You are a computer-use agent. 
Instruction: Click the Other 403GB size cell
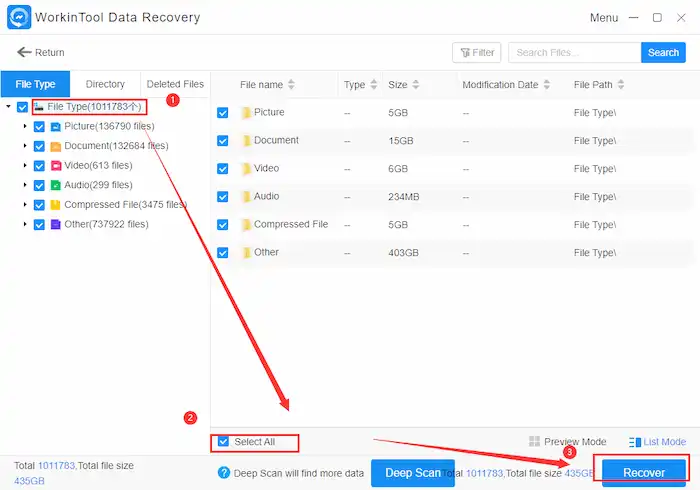point(403,253)
